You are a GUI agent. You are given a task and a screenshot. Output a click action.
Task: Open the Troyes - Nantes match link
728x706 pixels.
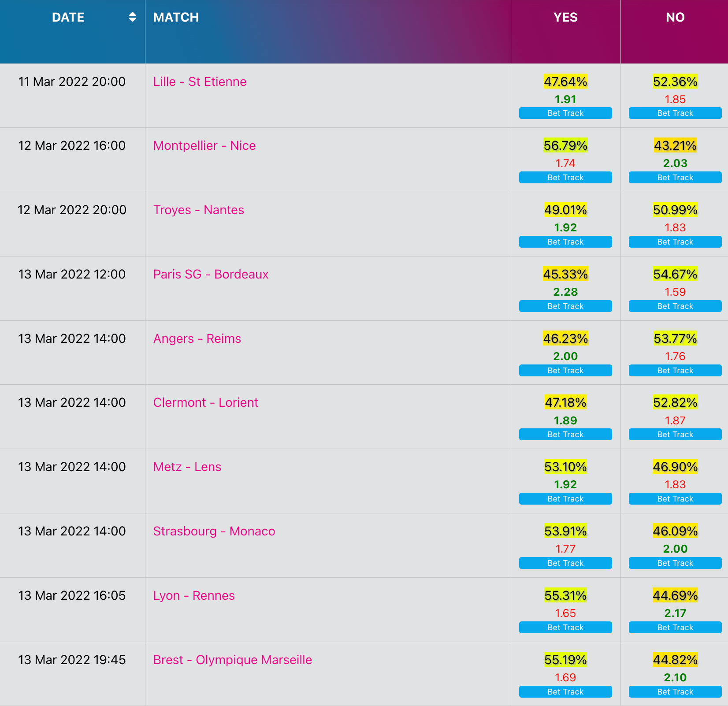[x=198, y=210]
